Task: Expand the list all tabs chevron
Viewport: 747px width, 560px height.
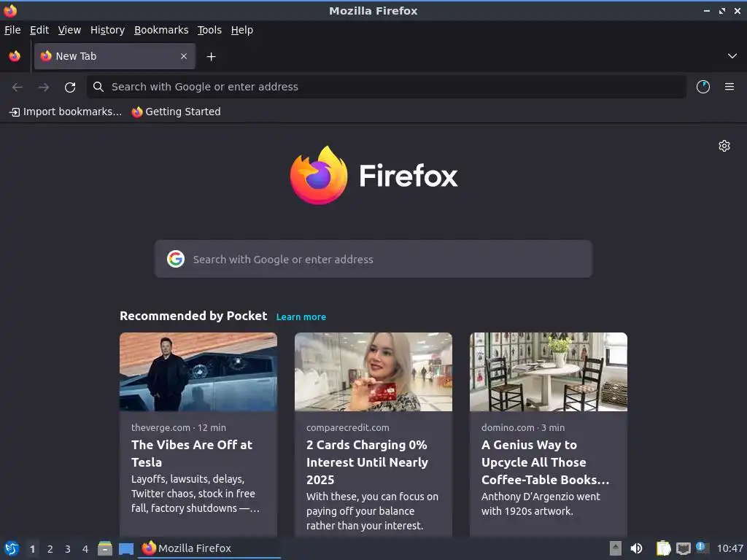Action: 732,56
